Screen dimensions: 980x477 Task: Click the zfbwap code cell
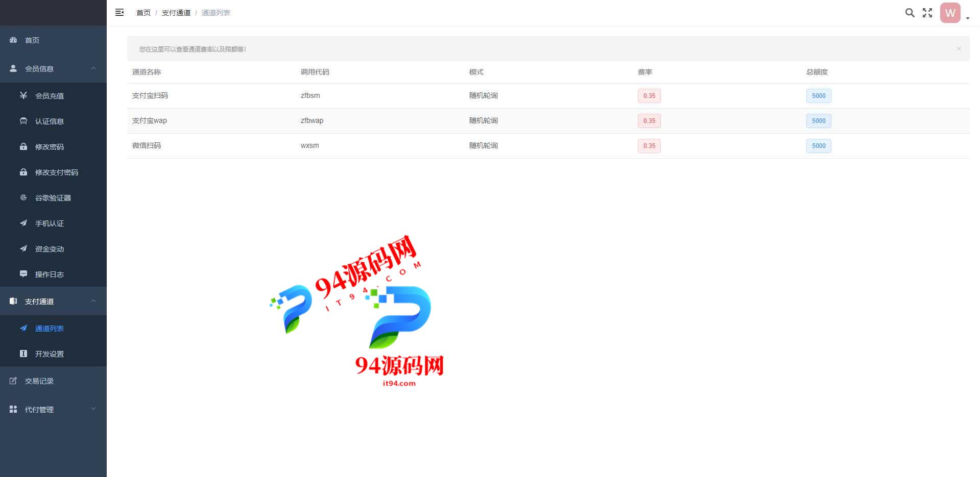pyautogui.click(x=312, y=120)
